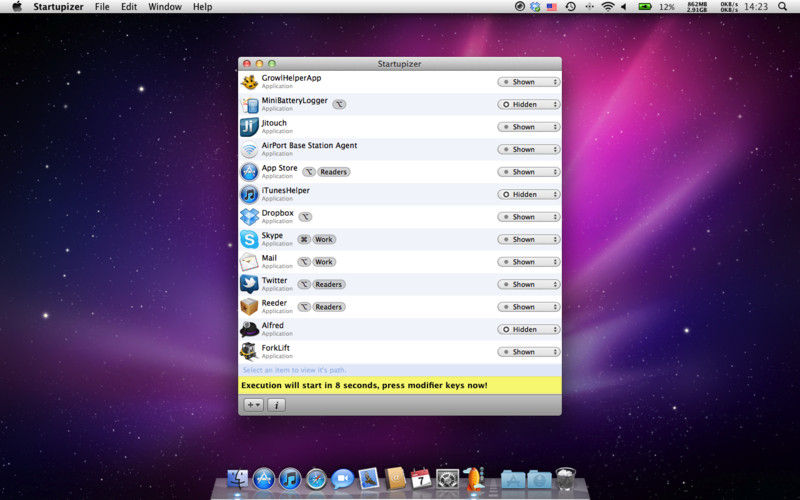
Task: Select the "ForkLift" row name
Action: click(276, 347)
